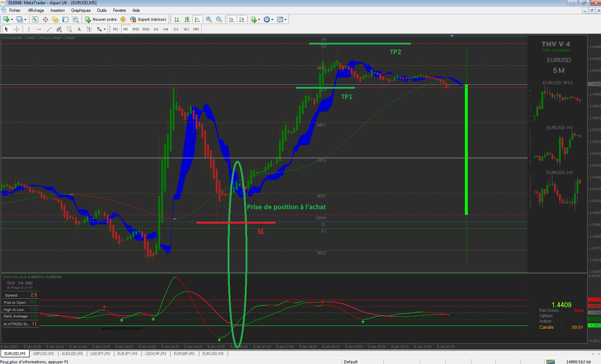The height and width of the screenshot is (364, 601).
Task: Zoom in on the chart
Action: [x=209, y=19]
